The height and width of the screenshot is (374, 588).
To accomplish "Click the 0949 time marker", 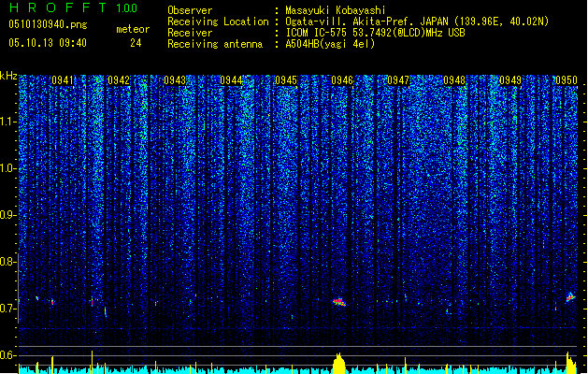I will pos(510,80).
